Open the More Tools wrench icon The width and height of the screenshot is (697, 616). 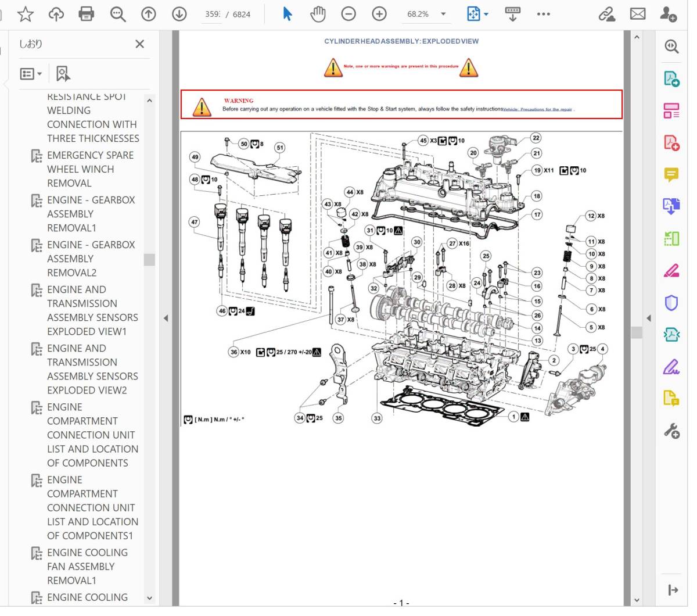click(x=672, y=431)
